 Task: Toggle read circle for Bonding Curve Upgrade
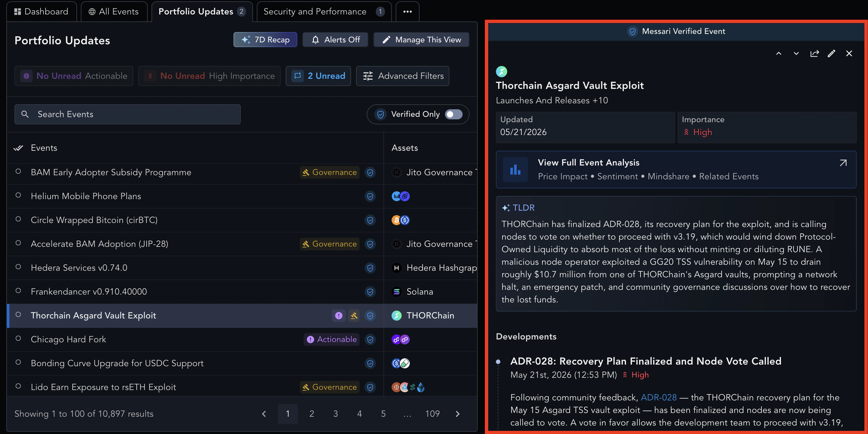tap(18, 363)
